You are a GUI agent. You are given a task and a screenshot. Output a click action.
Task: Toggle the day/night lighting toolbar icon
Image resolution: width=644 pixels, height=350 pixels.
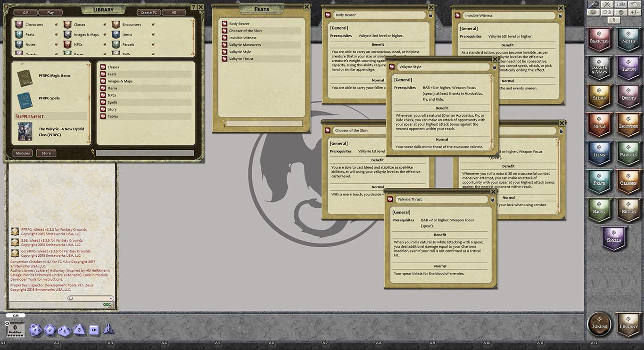coord(607,12)
